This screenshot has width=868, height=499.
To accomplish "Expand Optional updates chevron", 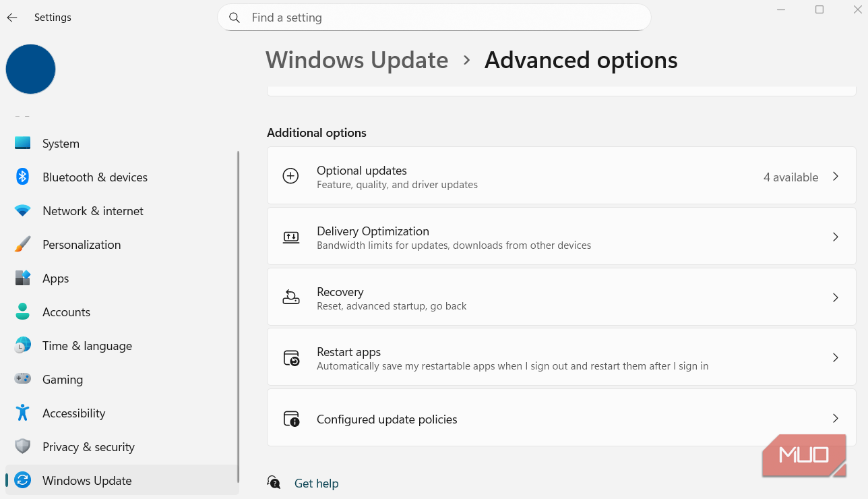I will point(836,177).
